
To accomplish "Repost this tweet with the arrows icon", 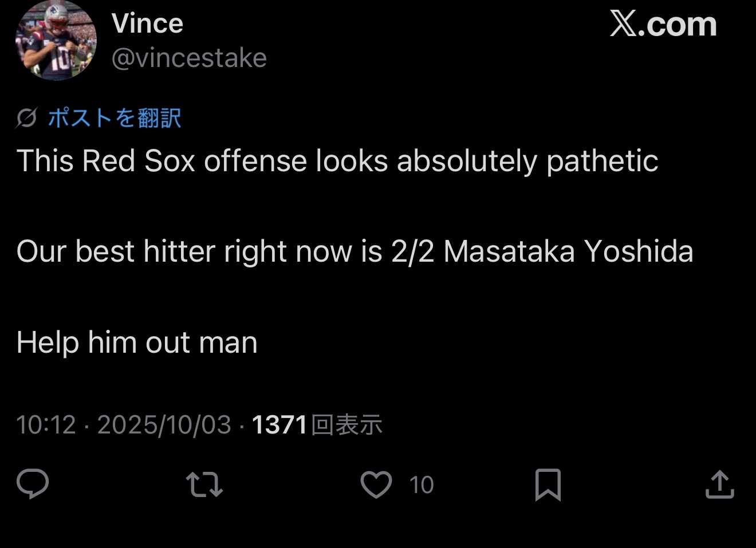I will 204,484.
